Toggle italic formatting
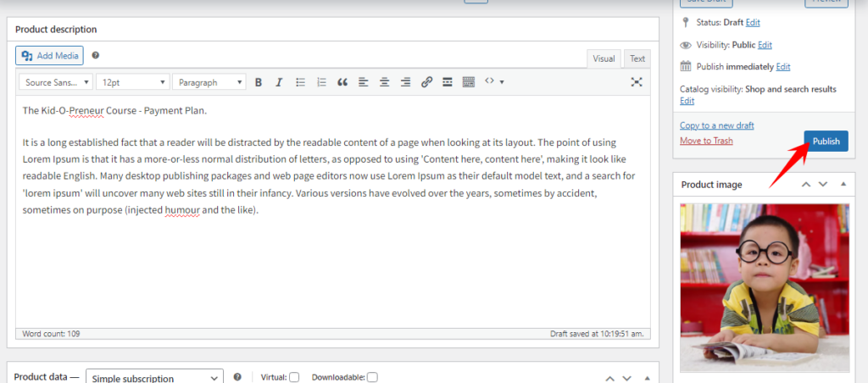Image resolution: width=868 pixels, height=383 pixels. point(279,82)
